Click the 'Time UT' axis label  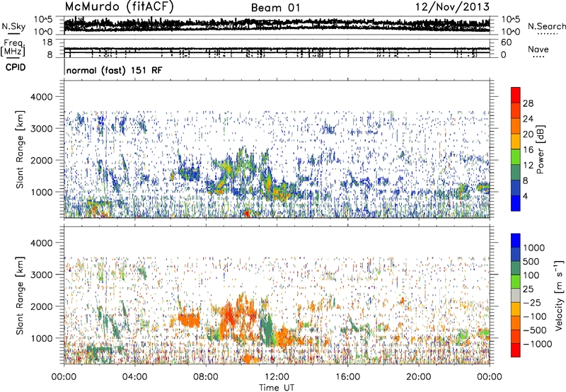(x=277, y=388)
